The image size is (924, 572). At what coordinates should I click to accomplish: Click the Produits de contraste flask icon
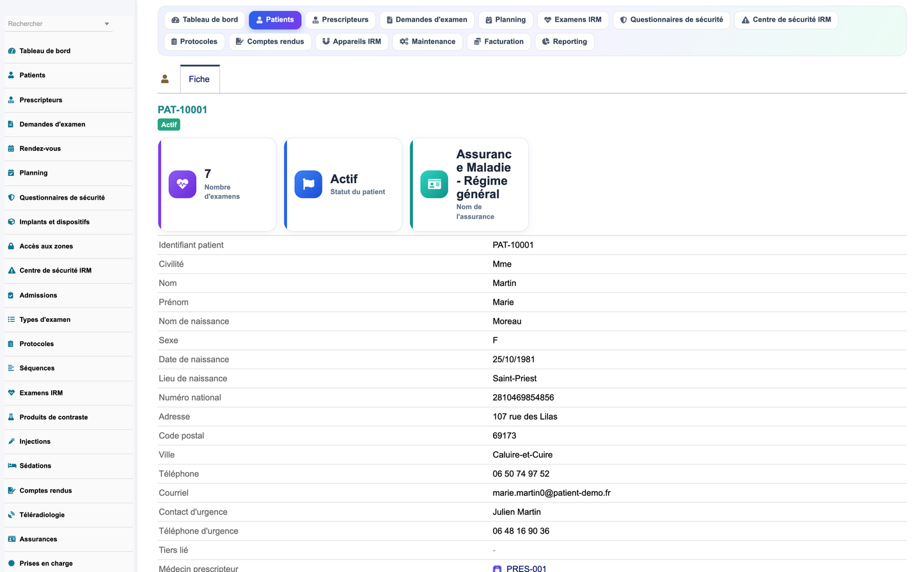pos(12,417)
